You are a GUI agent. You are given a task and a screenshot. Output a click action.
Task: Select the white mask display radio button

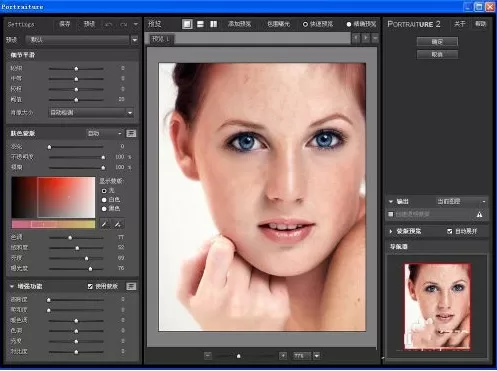click(x=104, y=200)
